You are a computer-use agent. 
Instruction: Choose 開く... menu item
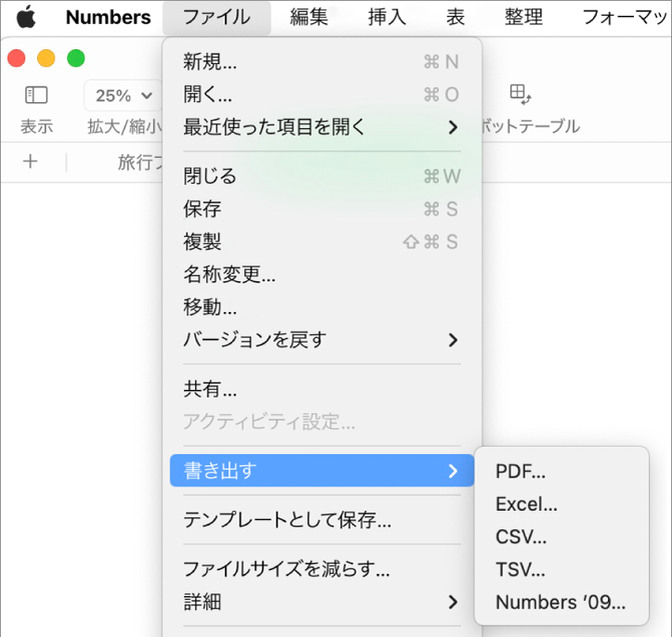pyautogui.click(x=322, y=95)
